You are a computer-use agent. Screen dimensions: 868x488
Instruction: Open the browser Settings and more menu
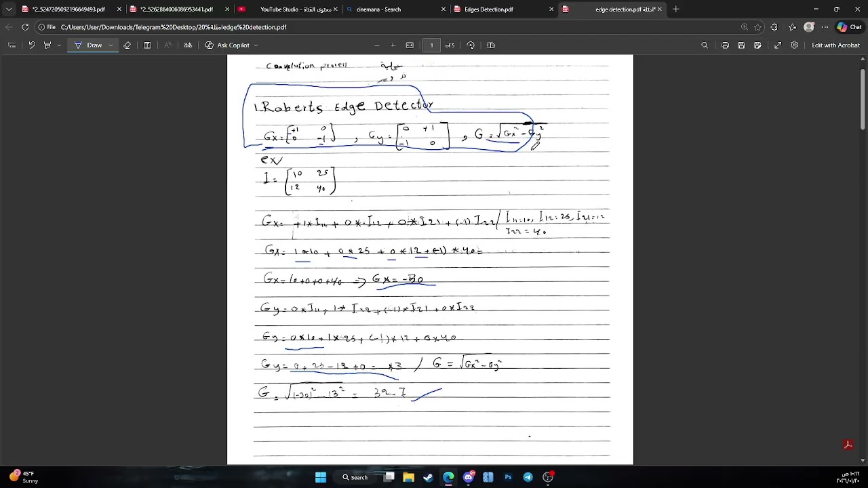pyautogui.click(x=825, y=27)
